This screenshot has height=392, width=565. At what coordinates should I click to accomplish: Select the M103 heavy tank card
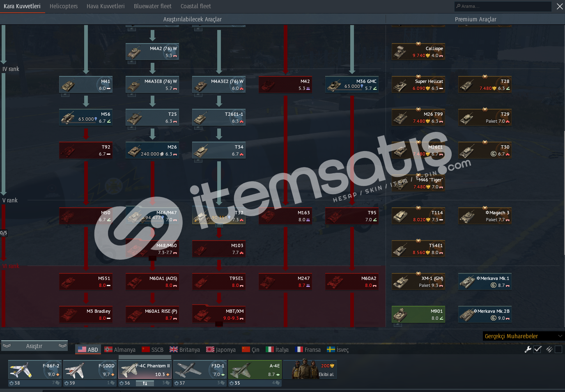coord(219,249)
